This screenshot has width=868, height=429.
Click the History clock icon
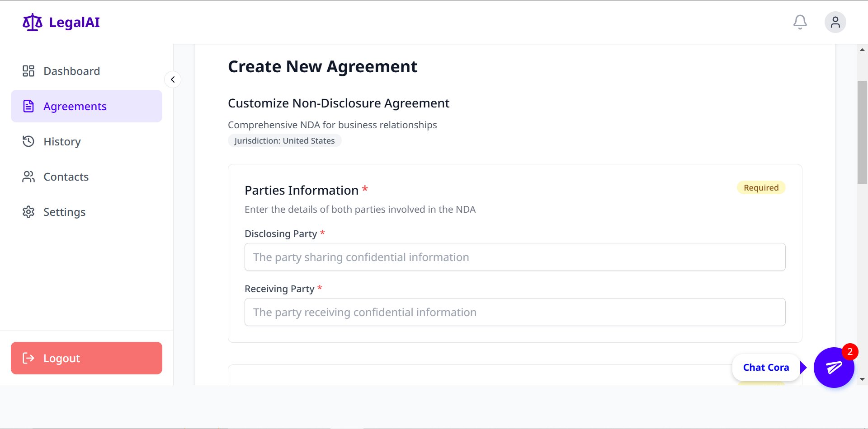[28, 141]
